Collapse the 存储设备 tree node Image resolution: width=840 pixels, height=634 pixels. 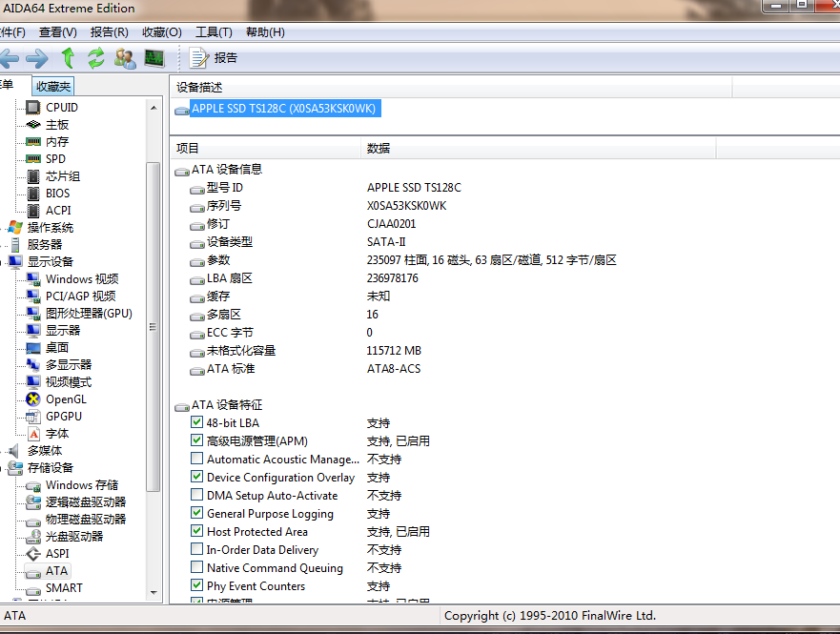point(3,468)
